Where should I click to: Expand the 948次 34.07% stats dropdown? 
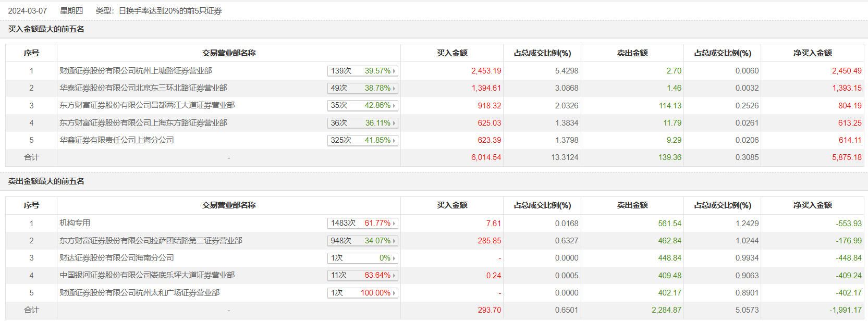click(x=363, y=241)
